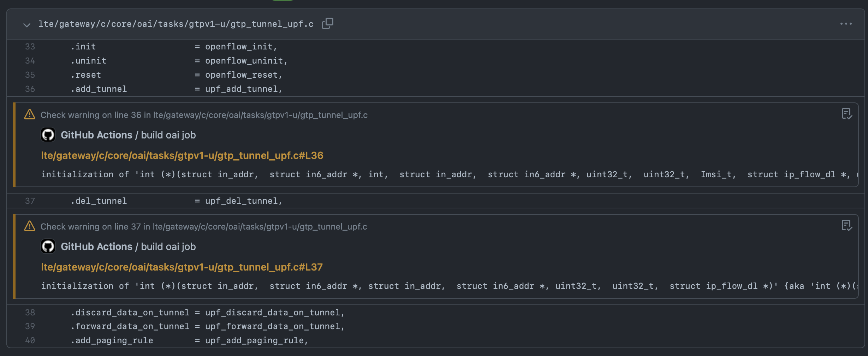Open the gtp_tunnel_upf.c#L36 link

tap(182, 155)
